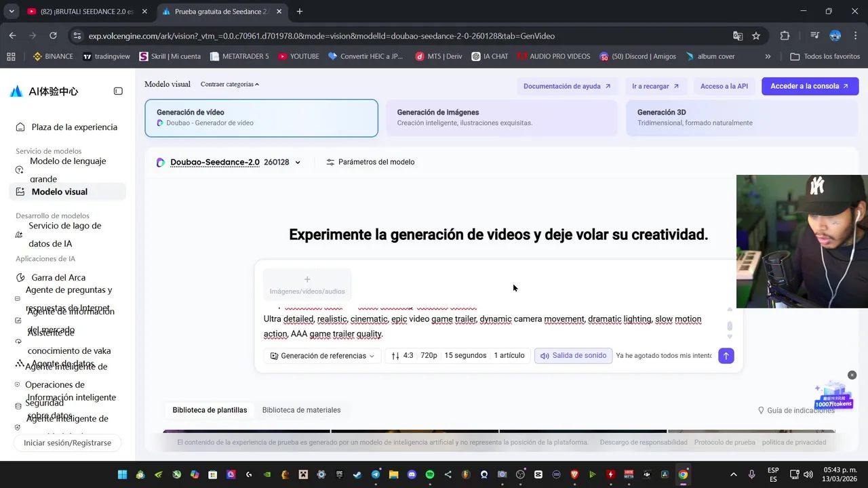This screenshot has width=868, height=488.
Task: View site information icon in address bar
Action: click(77, 36)
